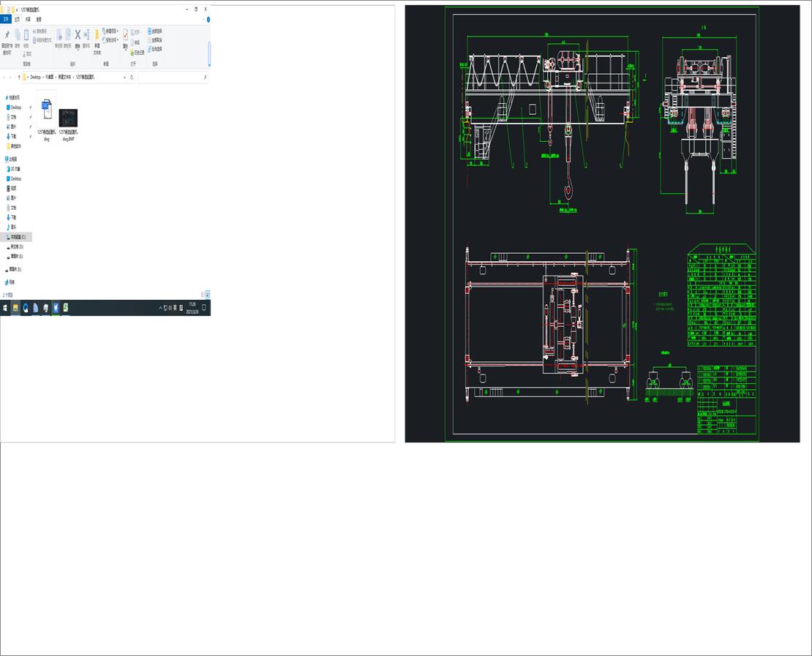Click the Rename icon in the ribbon

click(86, 34)
